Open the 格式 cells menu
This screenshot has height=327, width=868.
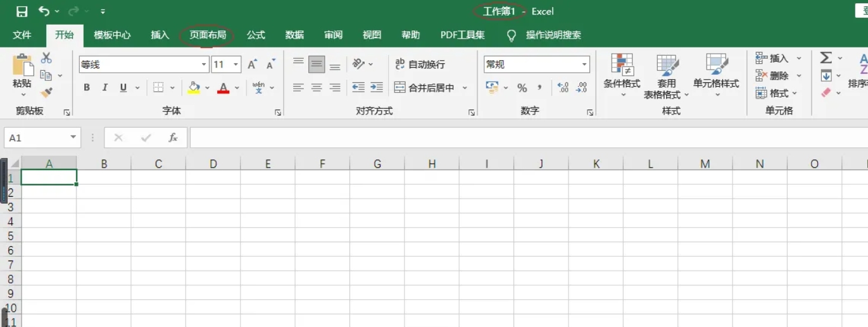pos(776,93)
